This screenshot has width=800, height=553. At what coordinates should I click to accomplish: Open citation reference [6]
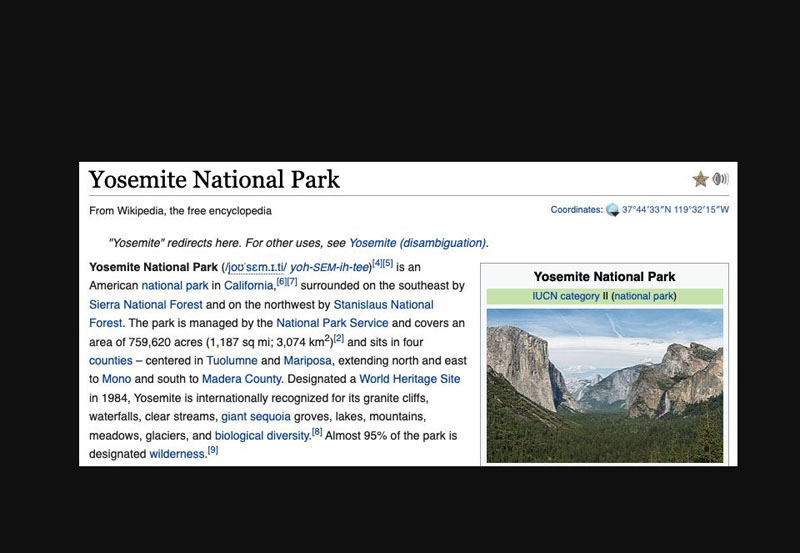click(282, 282)
